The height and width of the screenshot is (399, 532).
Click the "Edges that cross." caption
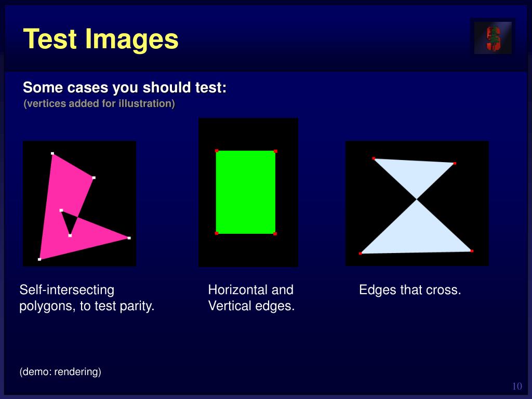(410, 290)
